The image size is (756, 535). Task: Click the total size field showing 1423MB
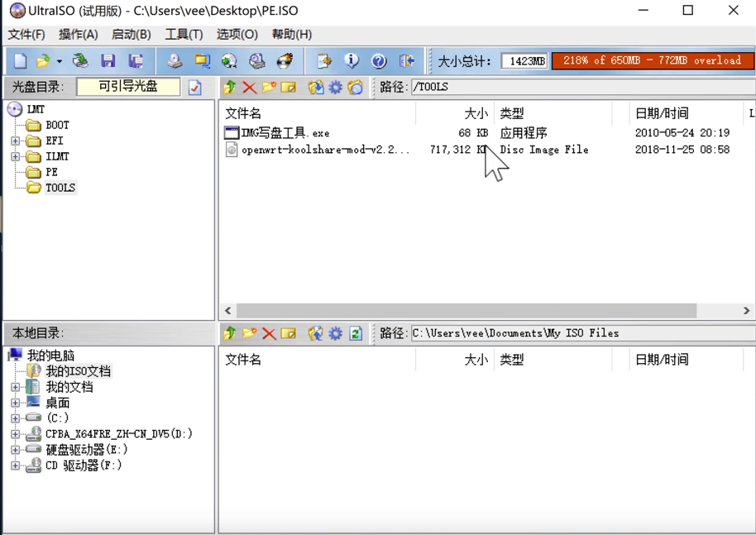point(524,61)
